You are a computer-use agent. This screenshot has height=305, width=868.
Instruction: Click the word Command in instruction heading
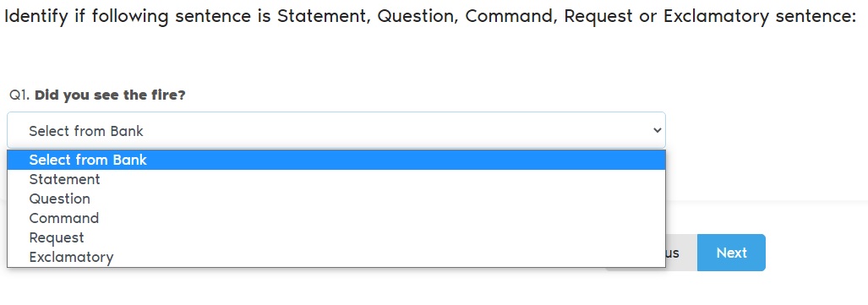tap(510, 16)
